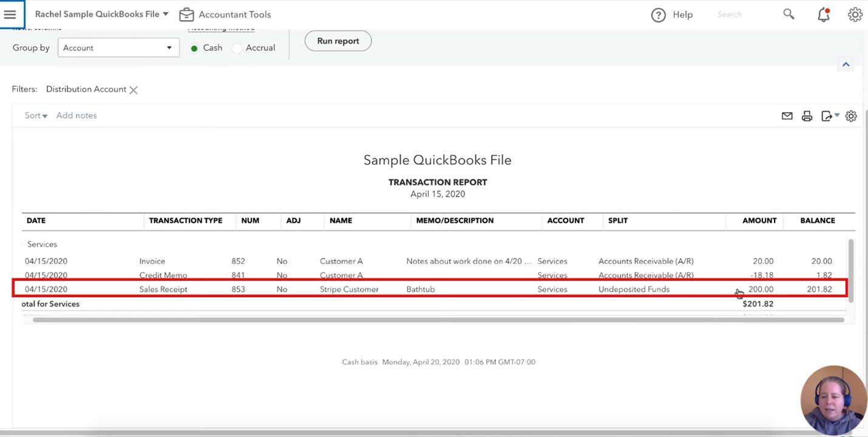
Task: Open the Rachel Sample QuickBooks File switcher
Action: click(x=101, y=14)
